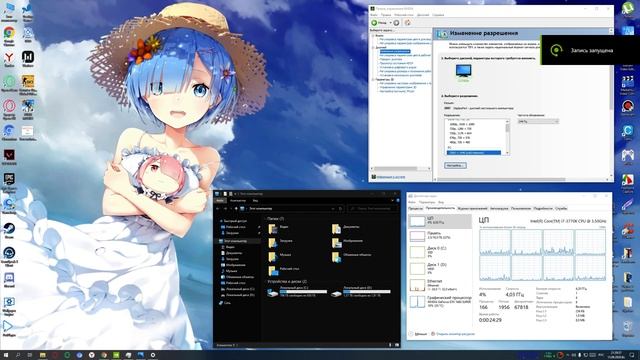
Task: Switch to Автозагрузка tab in Task Manager
Action: [499, 209]
